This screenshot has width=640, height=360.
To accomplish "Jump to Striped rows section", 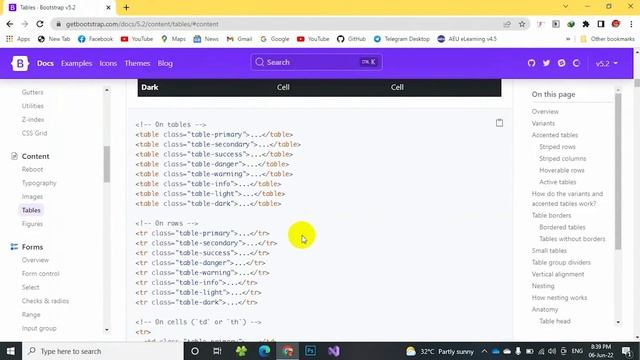I will coord(557,147).
